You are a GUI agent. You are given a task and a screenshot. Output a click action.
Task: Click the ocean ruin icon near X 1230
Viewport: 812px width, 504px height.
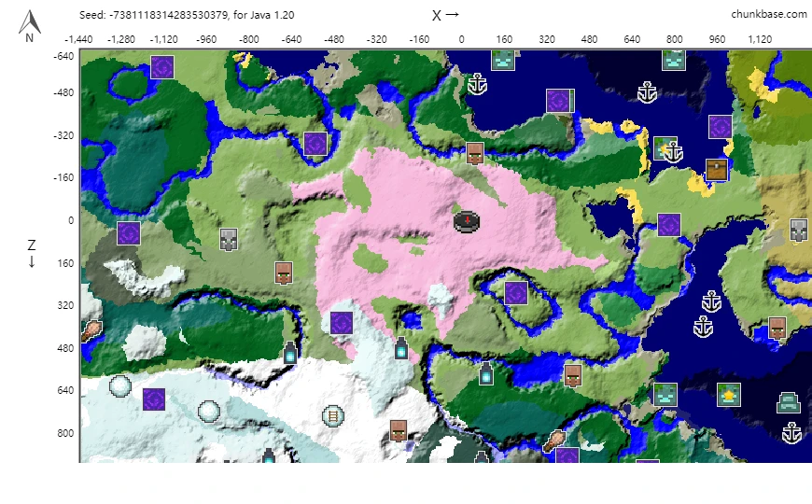pyautogui.click(x=789, y=402)
